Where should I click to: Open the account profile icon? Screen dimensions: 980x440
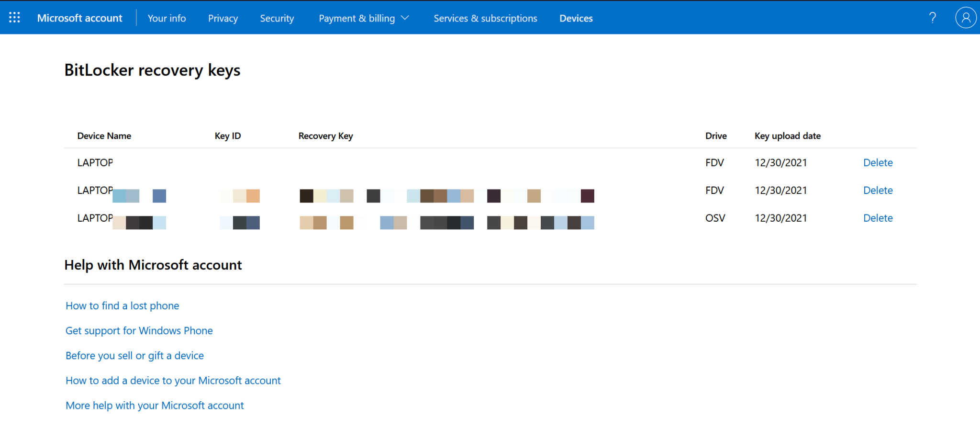(x=966, y=18)
